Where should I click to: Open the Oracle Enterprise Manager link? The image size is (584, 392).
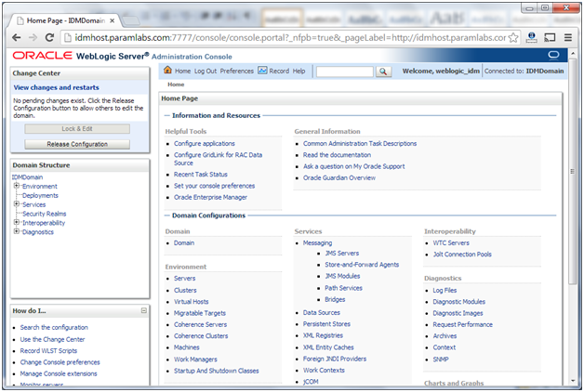(210, 198)
